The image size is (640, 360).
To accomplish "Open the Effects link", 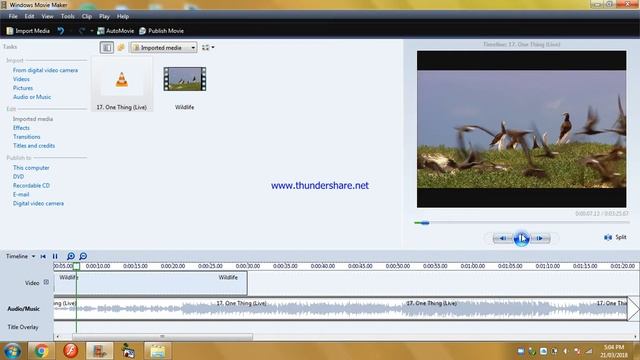I will (x=21, y=128).
